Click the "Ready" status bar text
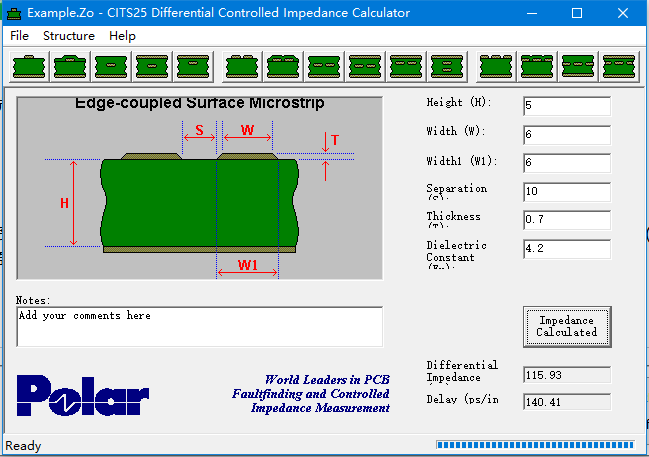Image resolution: width=649 pixels, height=457 pixels. coord(23,446)
